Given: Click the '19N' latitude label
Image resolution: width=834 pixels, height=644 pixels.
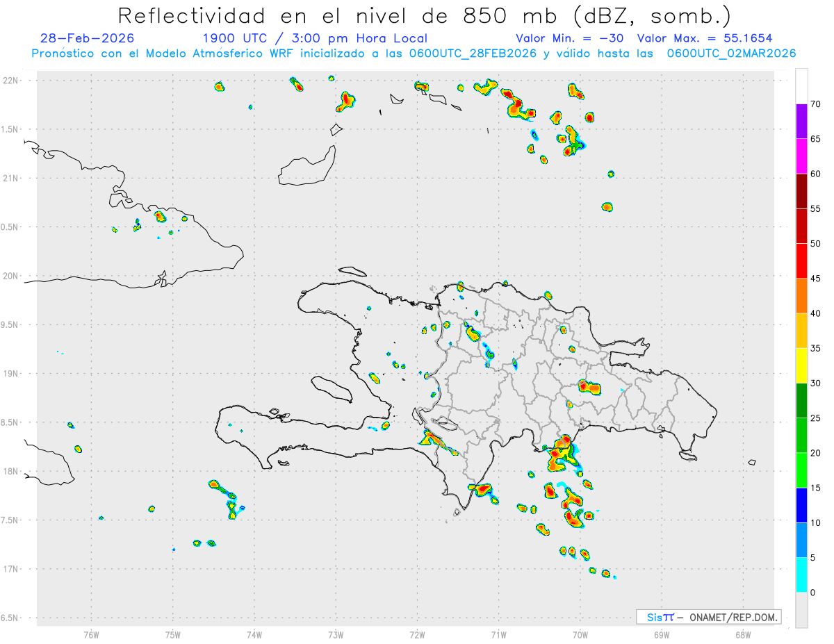Looking at the screenshot, I should [10, 374].
